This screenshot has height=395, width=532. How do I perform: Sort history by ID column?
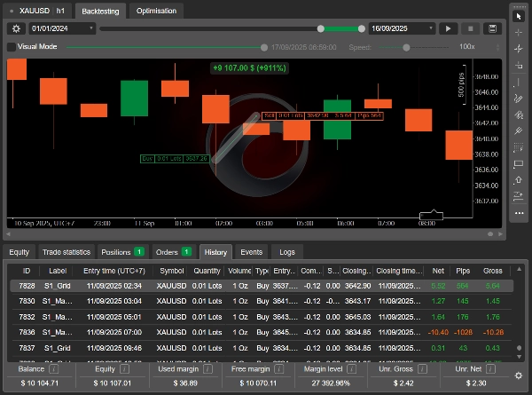point(27,271)
